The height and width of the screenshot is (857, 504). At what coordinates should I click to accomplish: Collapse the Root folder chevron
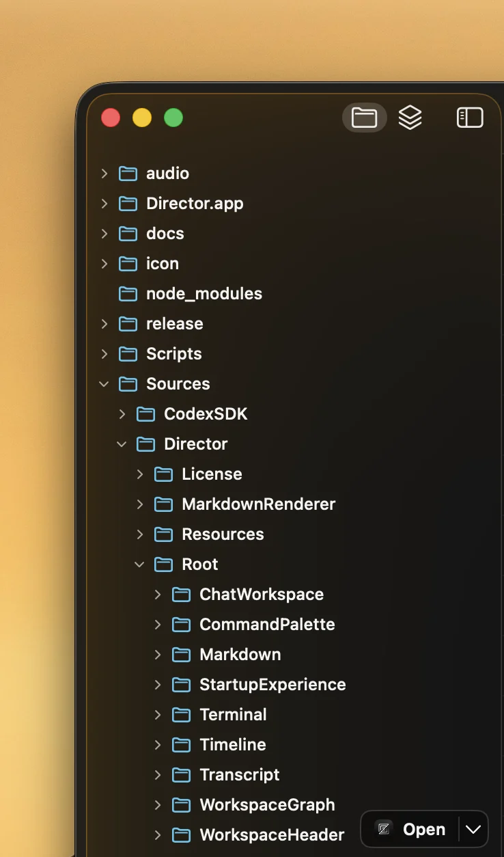coord(140,564)
